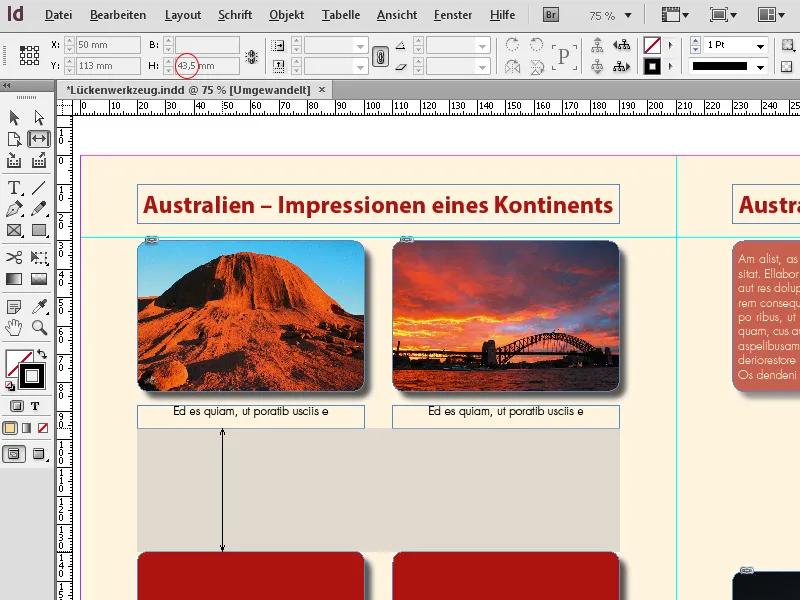The width and height of the screenshot is (800, 600).
Task: Open the screen mode dropdown
Action: [723, 15]
